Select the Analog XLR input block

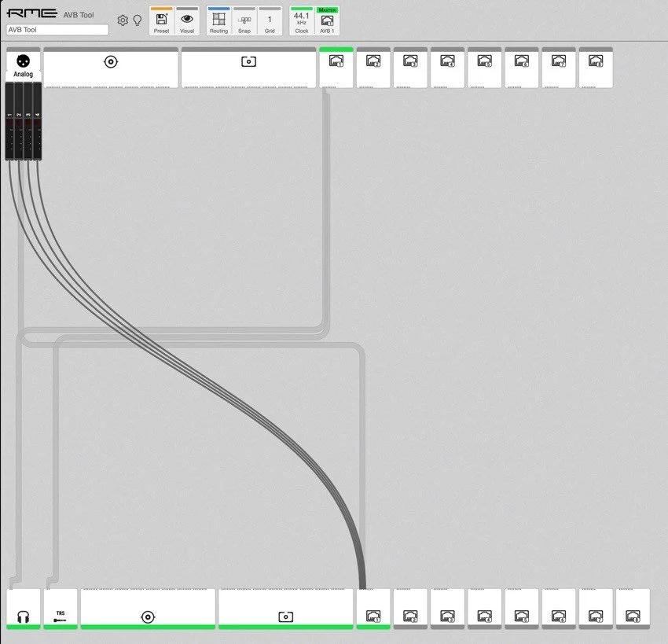pos(24,64)
